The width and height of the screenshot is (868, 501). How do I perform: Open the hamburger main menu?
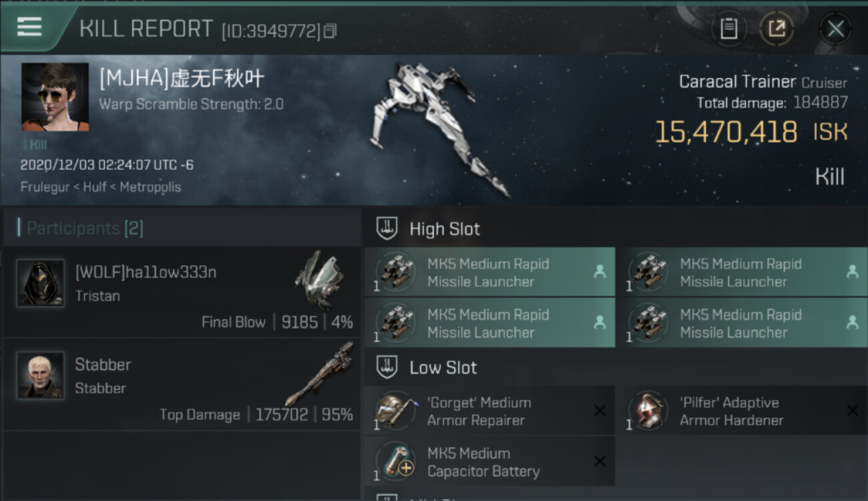(x=29, y=27)
